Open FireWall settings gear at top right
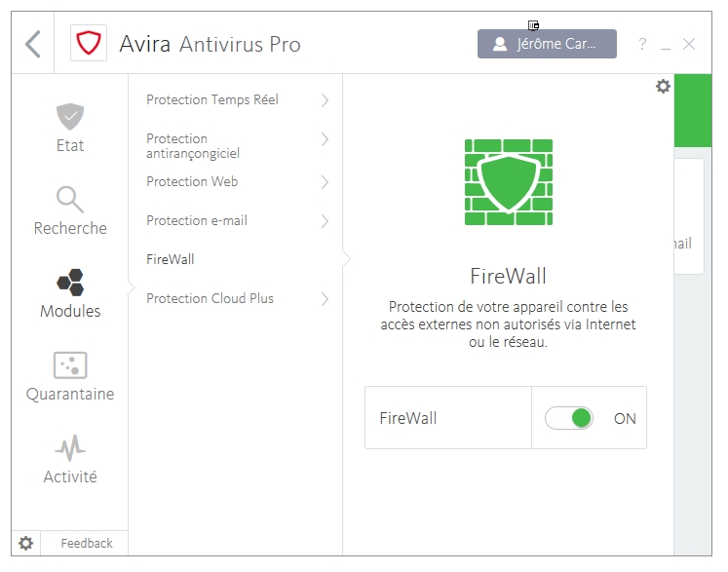 tap(663, 87)
